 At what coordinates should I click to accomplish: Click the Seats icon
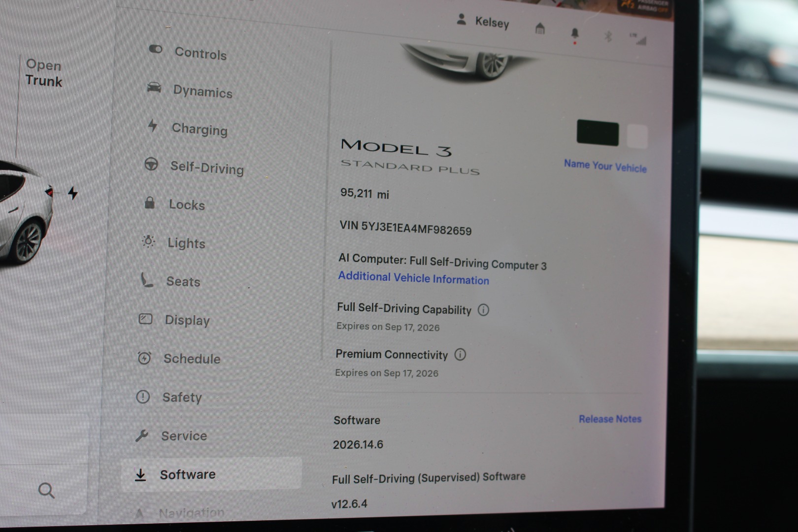[x=147, y=280]
